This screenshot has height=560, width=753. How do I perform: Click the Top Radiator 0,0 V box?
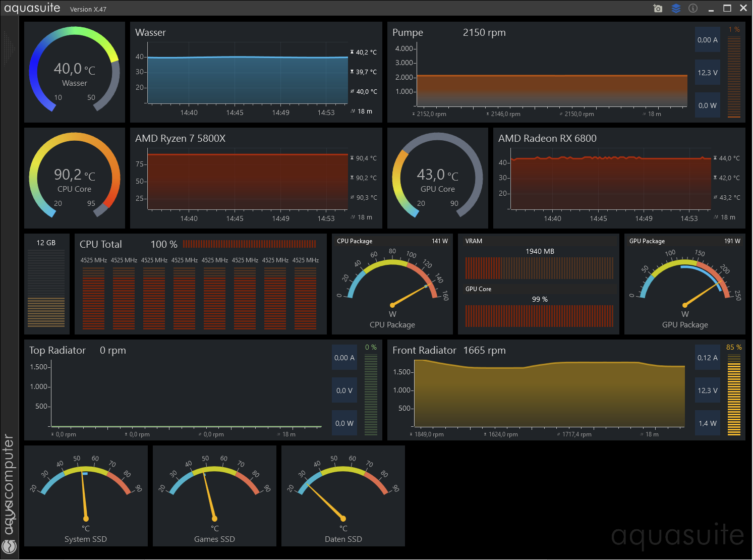[344, 390]
